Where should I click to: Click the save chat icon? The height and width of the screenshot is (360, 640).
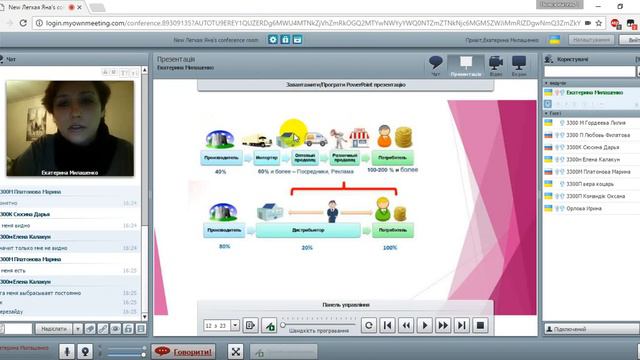(x=141, y=329)
